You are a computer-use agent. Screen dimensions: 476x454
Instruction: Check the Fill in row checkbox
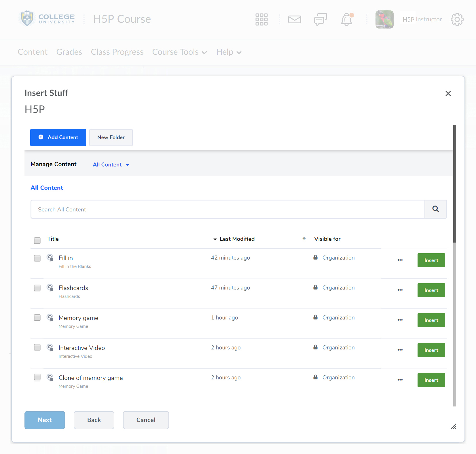coord(37,258)
